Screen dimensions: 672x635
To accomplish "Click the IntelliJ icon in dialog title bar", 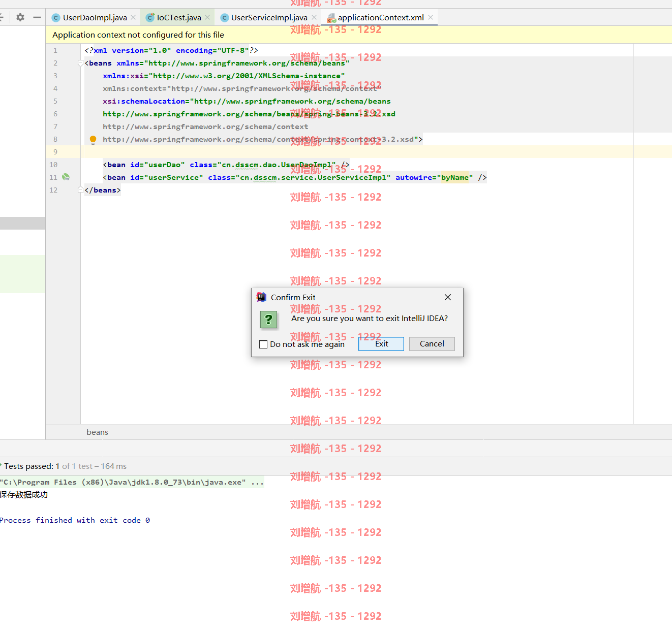I will tap(261, 297).
